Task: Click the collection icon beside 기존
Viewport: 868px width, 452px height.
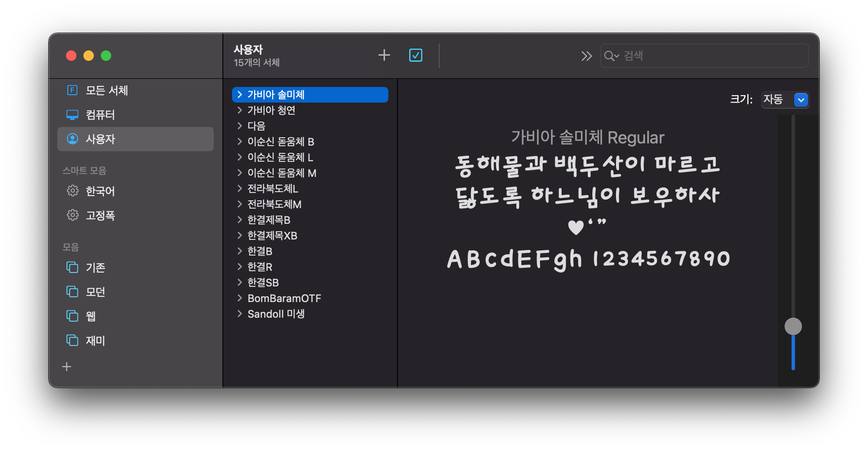Action: pyautogui.click(x=72, y=267)
